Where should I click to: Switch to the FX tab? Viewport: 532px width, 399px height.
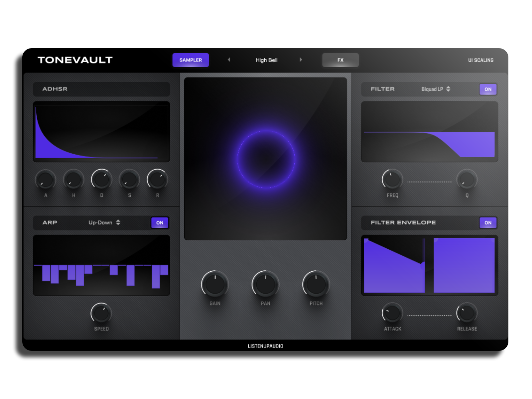[x=340, y=60]
